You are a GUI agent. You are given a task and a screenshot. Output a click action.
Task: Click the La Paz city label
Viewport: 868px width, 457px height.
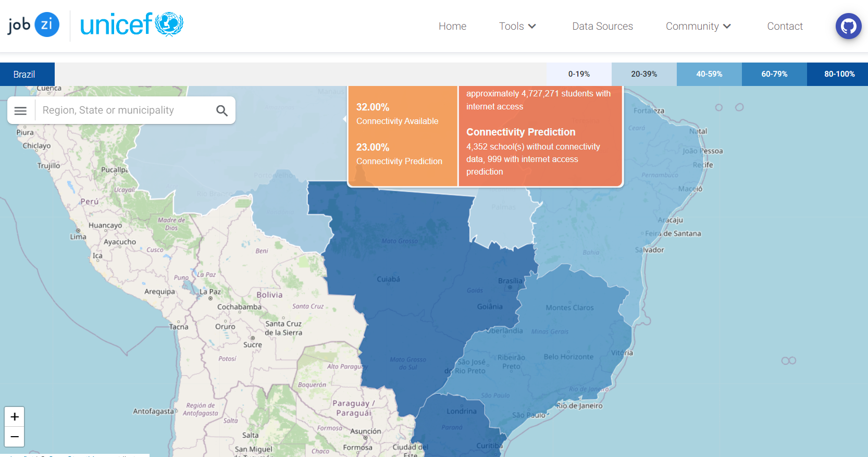(210, 292)
